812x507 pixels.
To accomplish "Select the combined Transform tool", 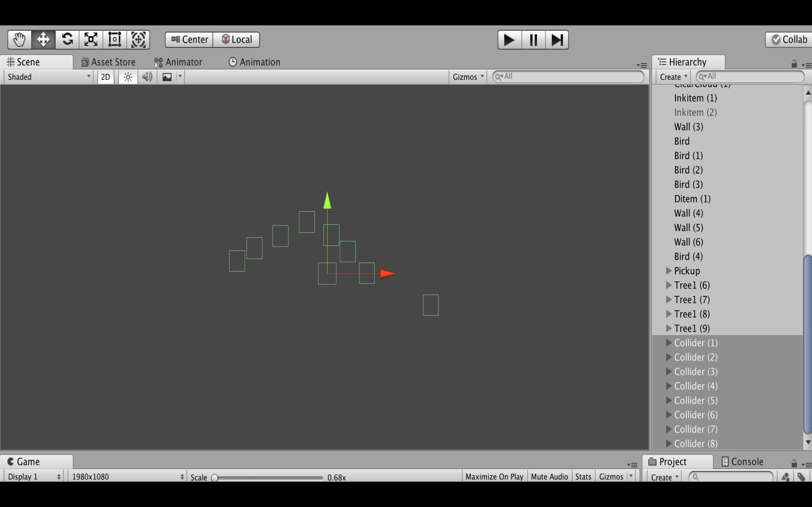I will click(x=138, y=39).
